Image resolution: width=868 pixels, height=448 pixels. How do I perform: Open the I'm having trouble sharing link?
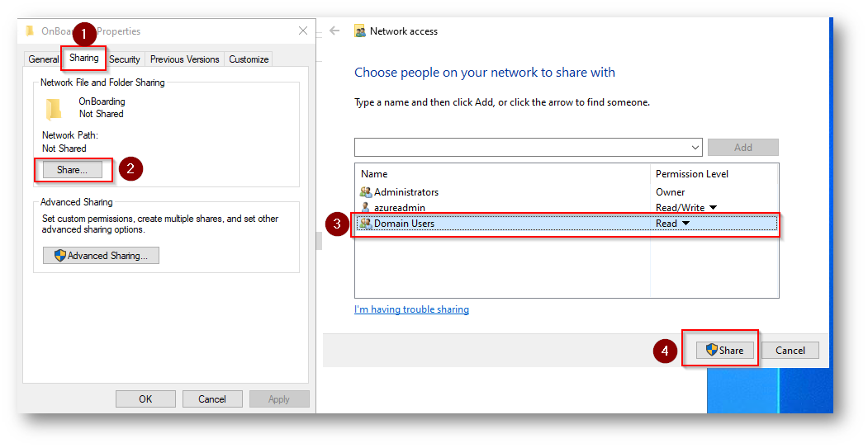tap(411, 309)
